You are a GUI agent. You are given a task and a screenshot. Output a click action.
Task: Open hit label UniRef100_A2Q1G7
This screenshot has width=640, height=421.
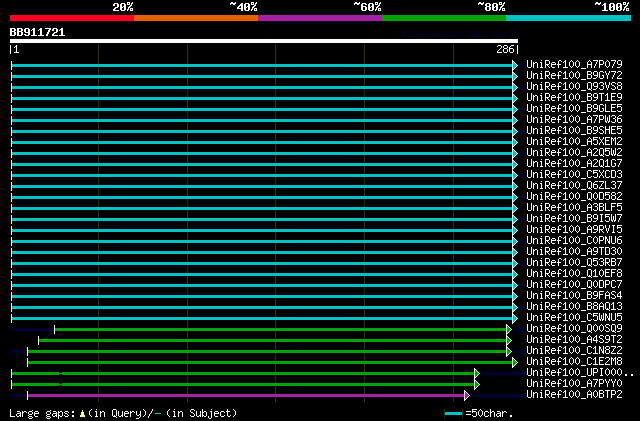point(574,164)
